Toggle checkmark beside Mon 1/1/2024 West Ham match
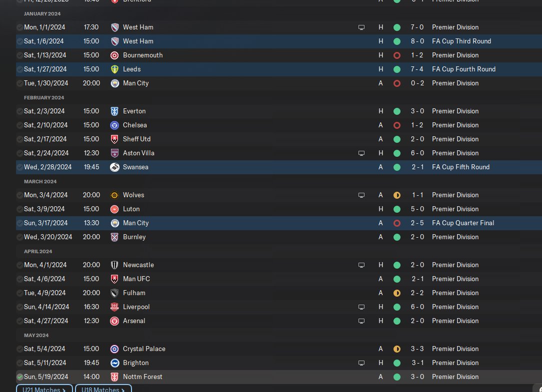Screen dimensions: 542x392 [x=20, y=27]
